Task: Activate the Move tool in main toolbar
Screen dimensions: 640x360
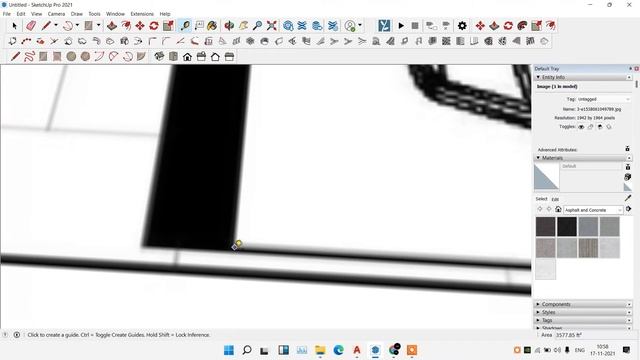Action: pyautogui.click(x=140, y=26)
